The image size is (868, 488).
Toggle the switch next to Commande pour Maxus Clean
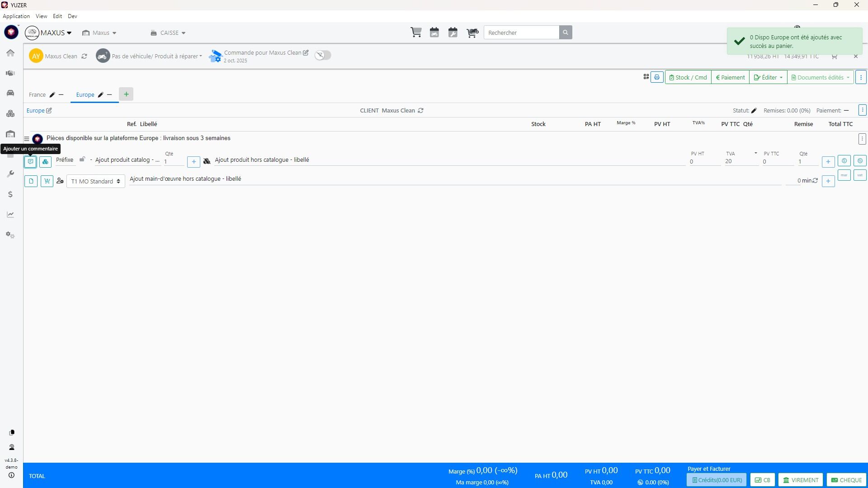pos(323,55)
